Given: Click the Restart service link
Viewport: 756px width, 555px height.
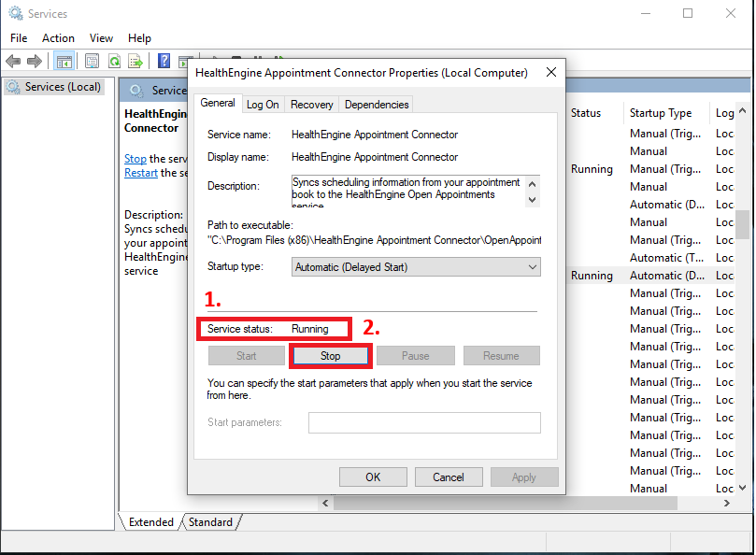Looking at the screenshot, I should click(140, 173).
